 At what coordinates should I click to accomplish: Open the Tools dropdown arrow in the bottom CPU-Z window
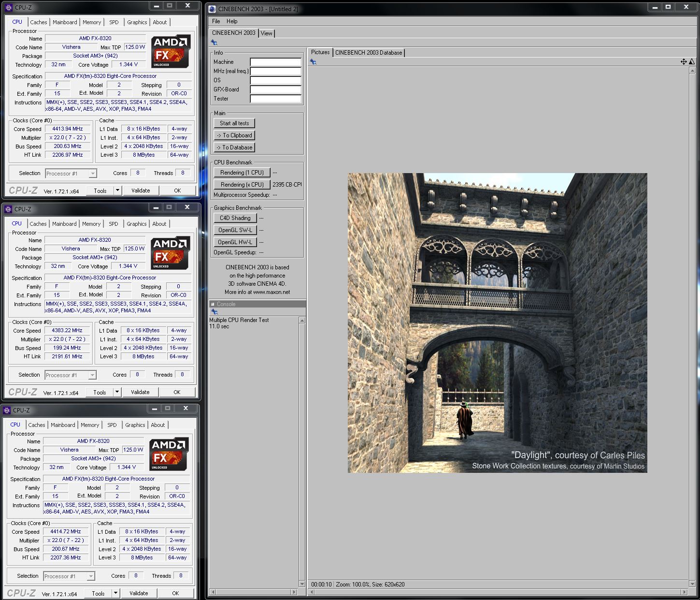(x=115, y=593)
